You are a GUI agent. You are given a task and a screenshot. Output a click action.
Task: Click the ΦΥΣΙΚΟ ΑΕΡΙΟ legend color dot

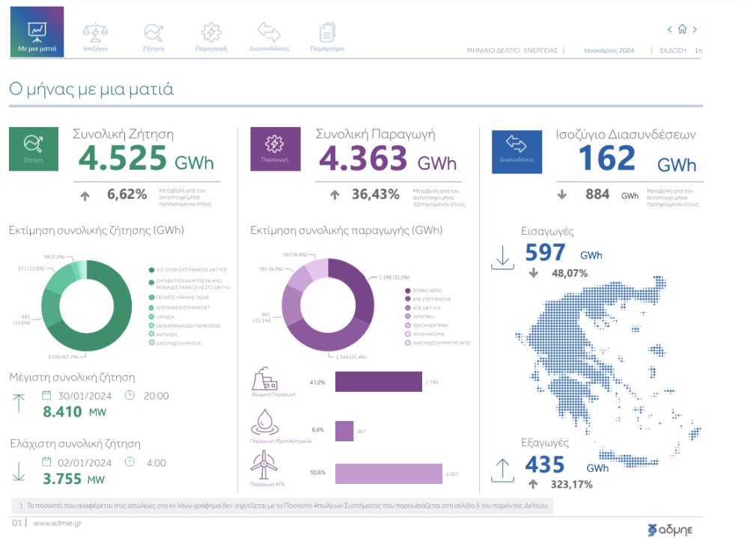coord(406,290)
